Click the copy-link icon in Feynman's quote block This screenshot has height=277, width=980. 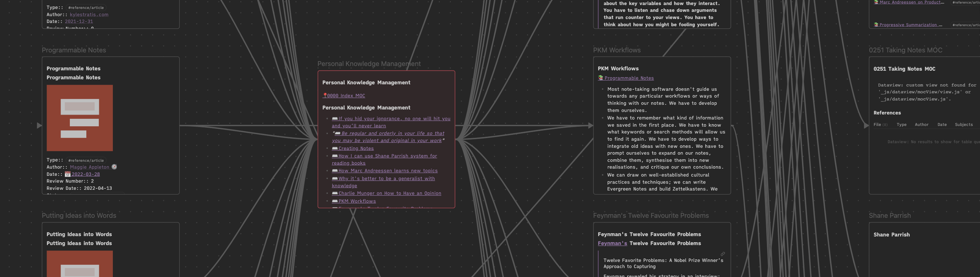point(722,254)
